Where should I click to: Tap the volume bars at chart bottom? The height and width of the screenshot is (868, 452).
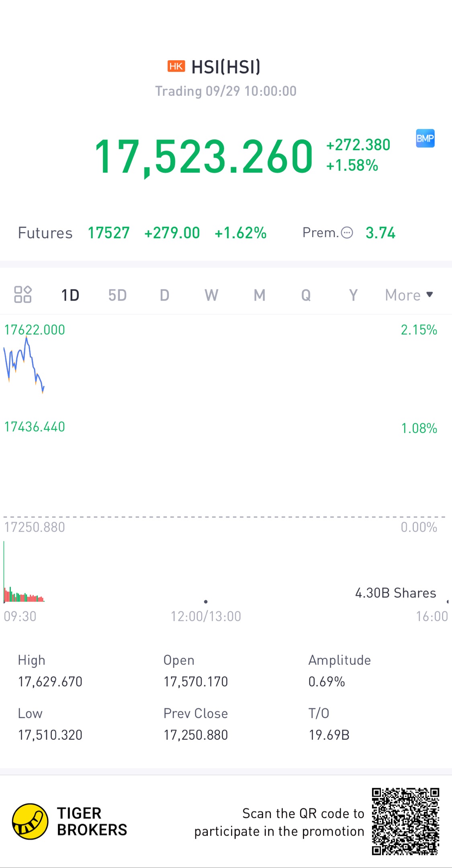pos(24,595)
